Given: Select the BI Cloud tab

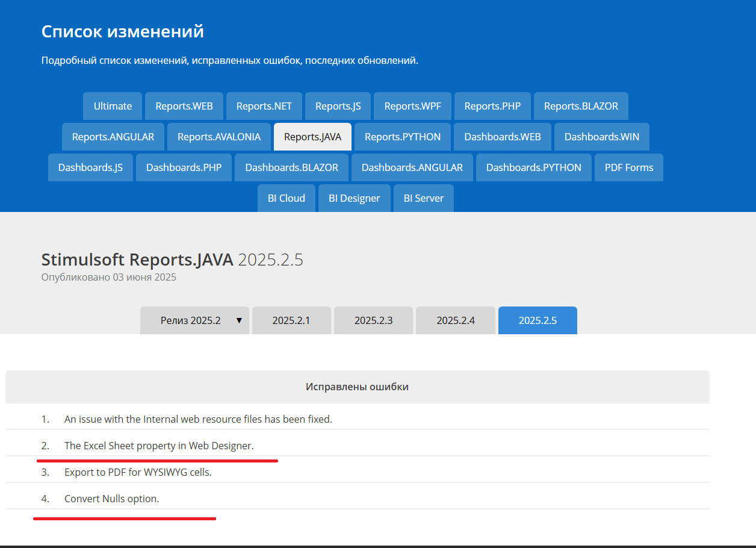Looking at the screenshot, I should (287, 198).
